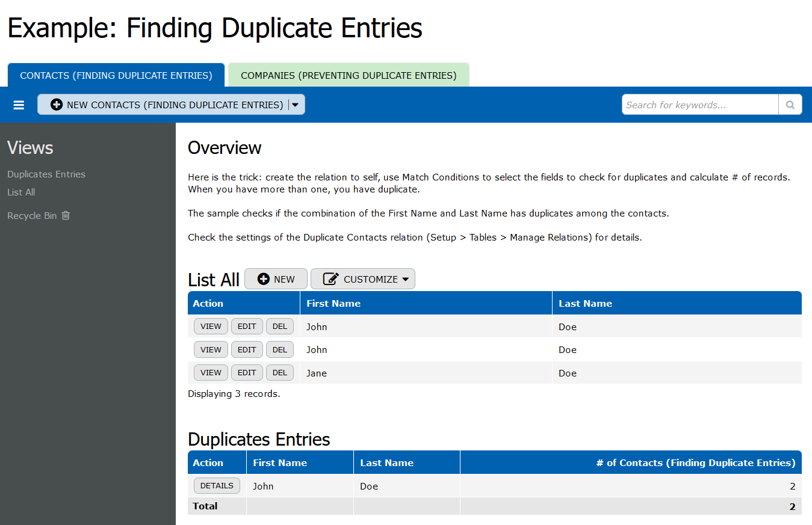Delete the Jane Doe record
This screenshot has width=812, height=525.
pos(280,372)
